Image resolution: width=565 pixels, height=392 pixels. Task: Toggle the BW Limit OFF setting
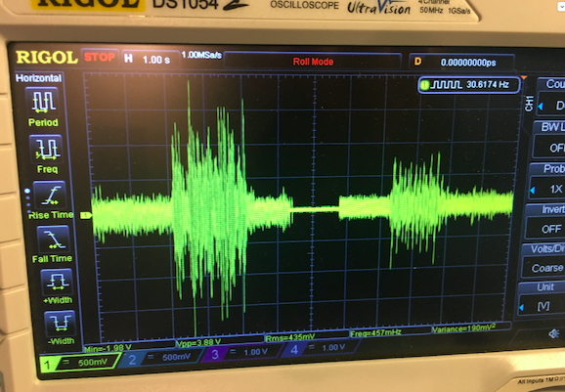pyautogui.click(x=549, y=147)
